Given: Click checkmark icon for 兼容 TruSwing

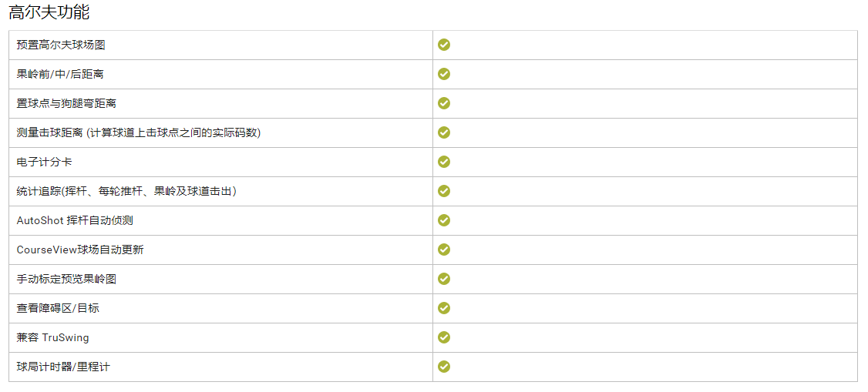Looking at the screenshot, I should pos(444,338).
